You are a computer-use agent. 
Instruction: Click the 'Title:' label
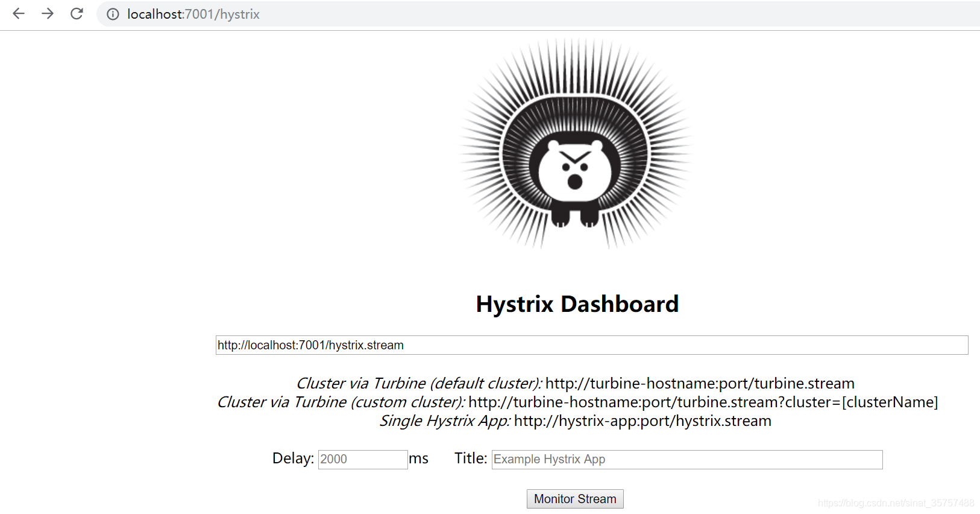click(471, 458)
